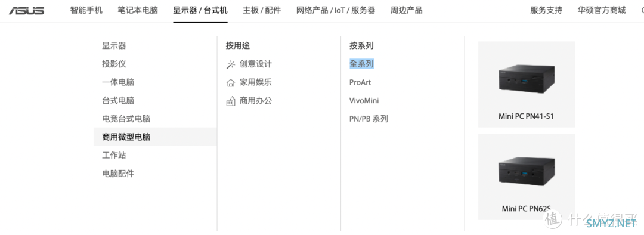The image size is (644, 235).
Task: Select the 投影仪 category
Action: pos(114,64)
